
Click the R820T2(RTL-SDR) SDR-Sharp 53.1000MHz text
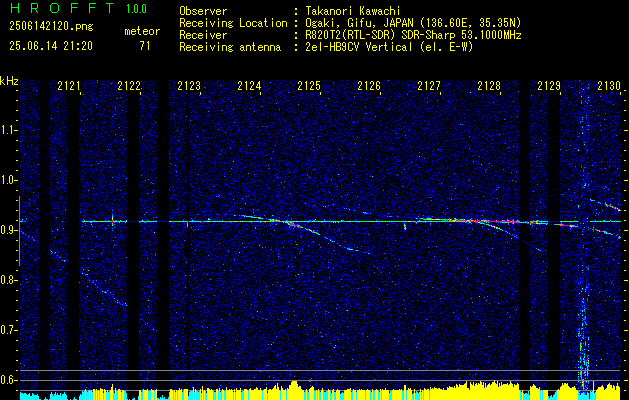pyautogui.click(x=413, y=35)
